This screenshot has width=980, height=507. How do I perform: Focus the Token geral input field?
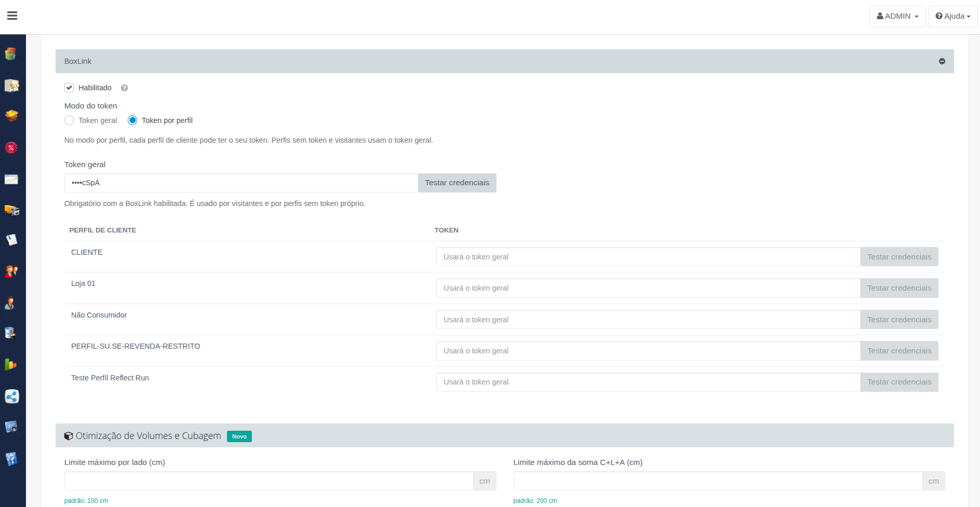coord(241,183)
